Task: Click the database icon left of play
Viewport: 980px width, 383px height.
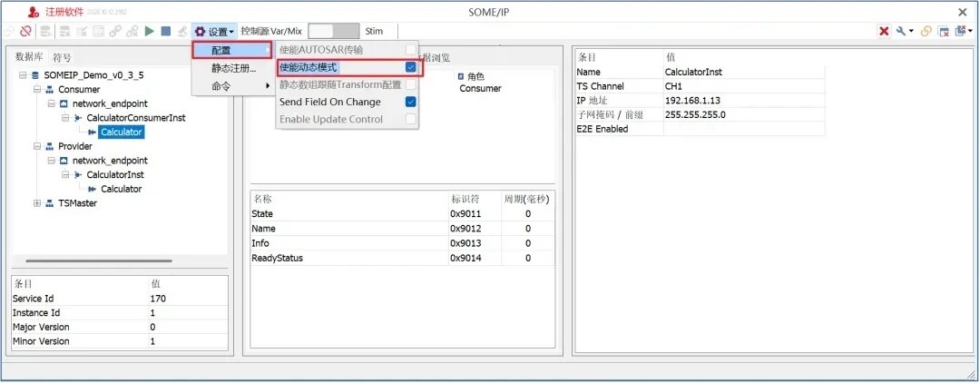Action: (45, 31)
